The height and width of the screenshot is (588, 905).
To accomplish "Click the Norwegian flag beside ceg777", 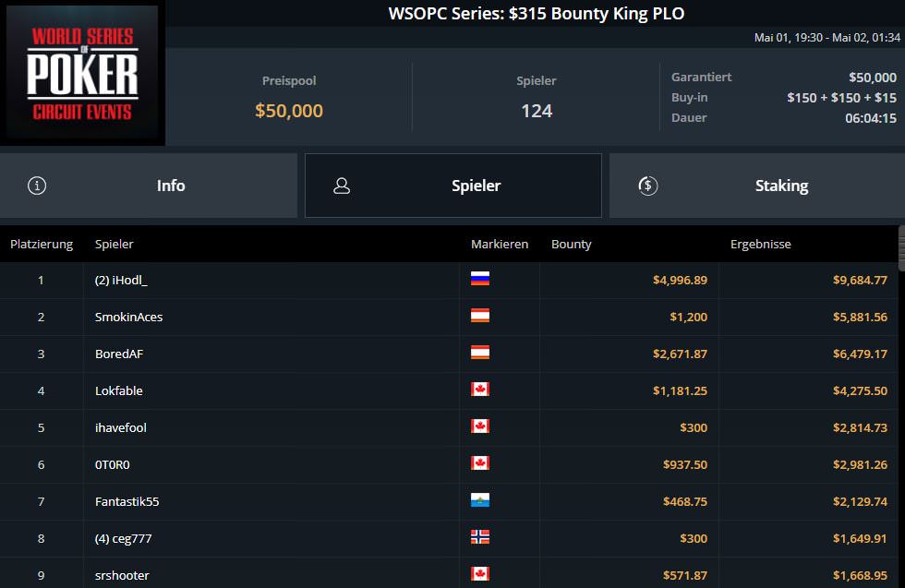I will point(480,537).
